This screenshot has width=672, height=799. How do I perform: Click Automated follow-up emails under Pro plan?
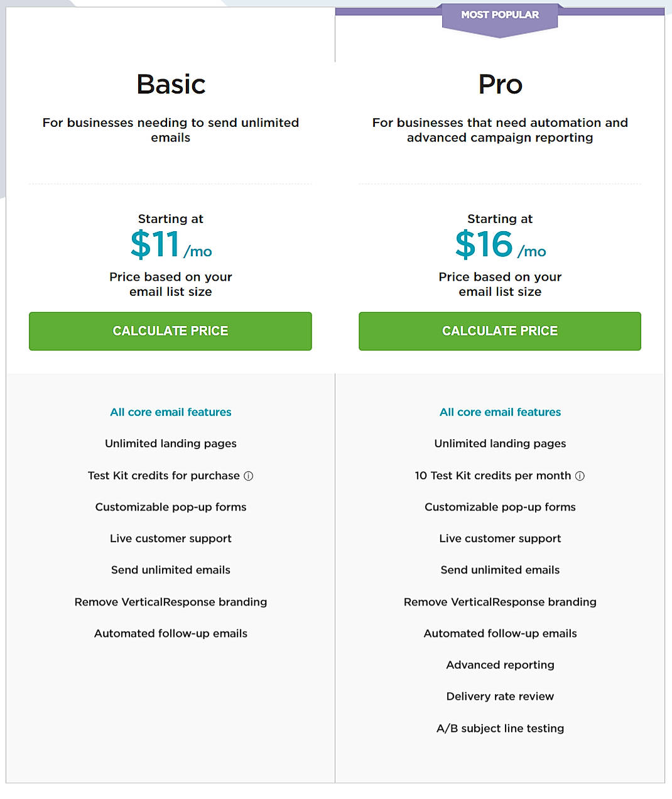pos(499,633)
